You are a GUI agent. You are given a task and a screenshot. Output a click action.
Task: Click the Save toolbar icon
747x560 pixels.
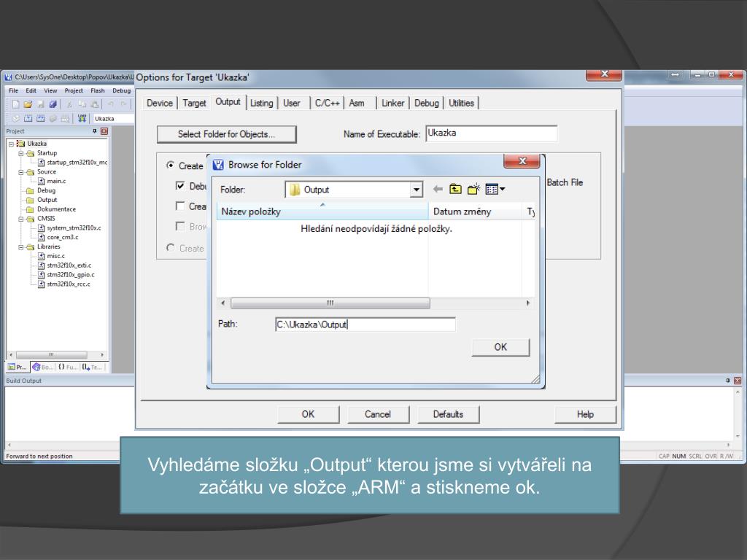[x=41, y=104]
